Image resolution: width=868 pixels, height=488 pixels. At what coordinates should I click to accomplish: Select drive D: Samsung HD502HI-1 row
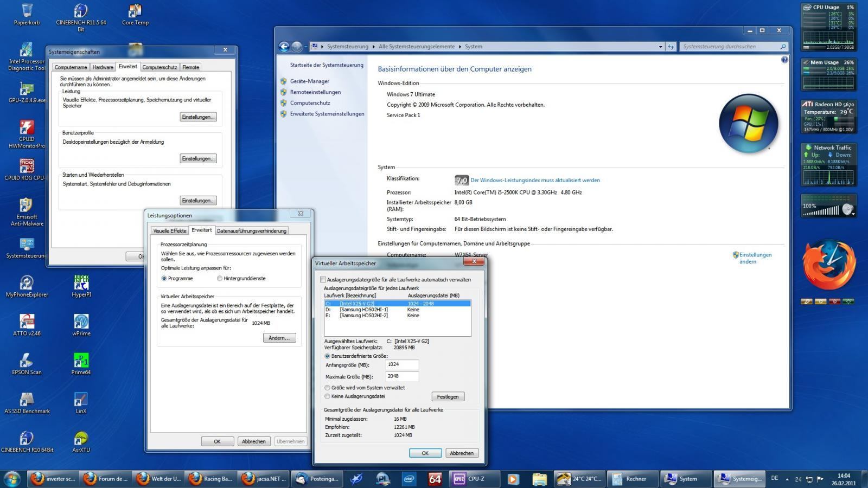397,310
